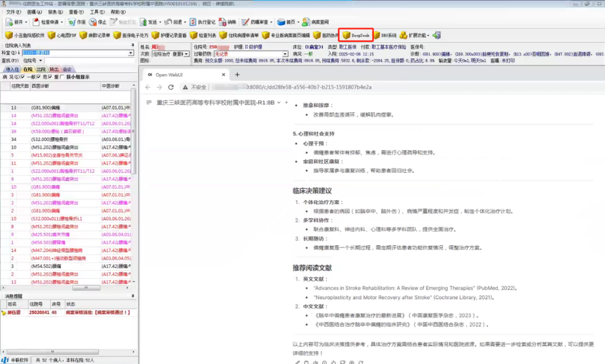The width and height of the screenshot is (605, 364).
Task: Open the 药嘱审查 tool
Action: click(256, 22)
